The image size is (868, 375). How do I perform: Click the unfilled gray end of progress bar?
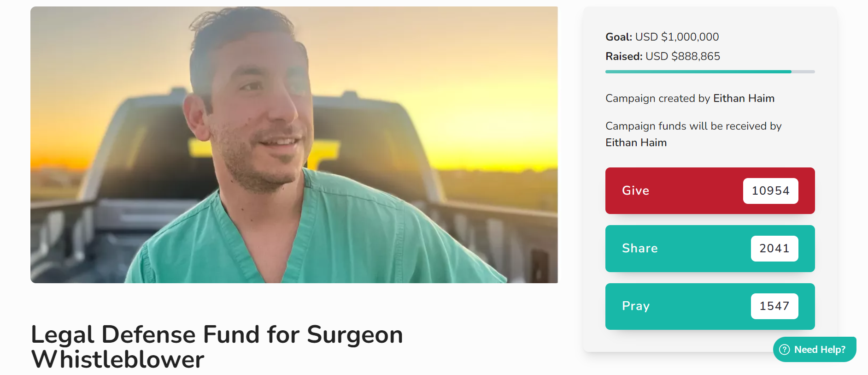pyautogui.click(x=803, y=71)
